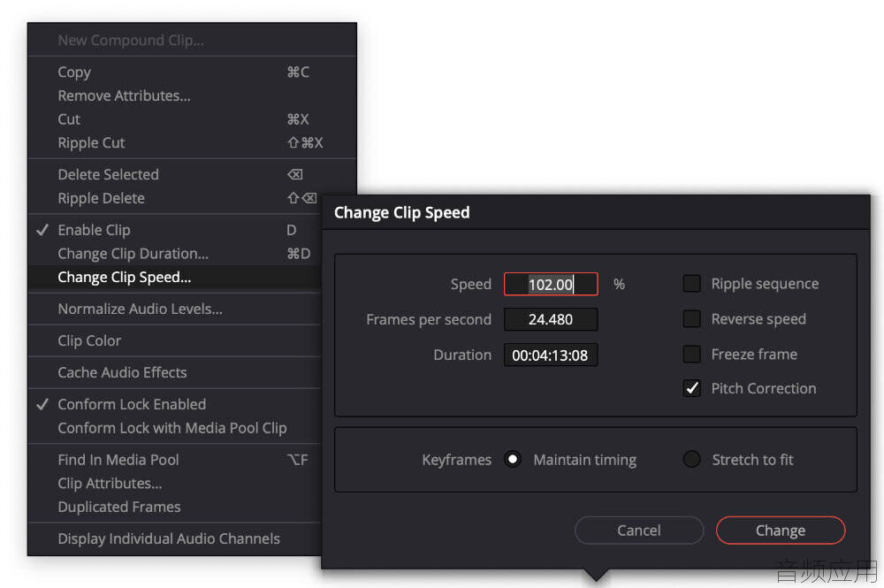Click the Speed percentage input field

click(x=551, y=284)
